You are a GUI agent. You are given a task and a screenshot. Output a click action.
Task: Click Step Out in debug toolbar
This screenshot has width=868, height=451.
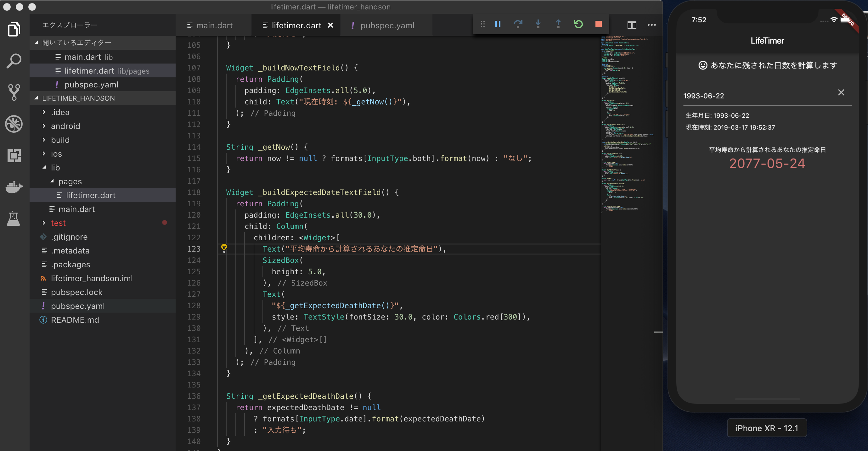click(558, 24)
